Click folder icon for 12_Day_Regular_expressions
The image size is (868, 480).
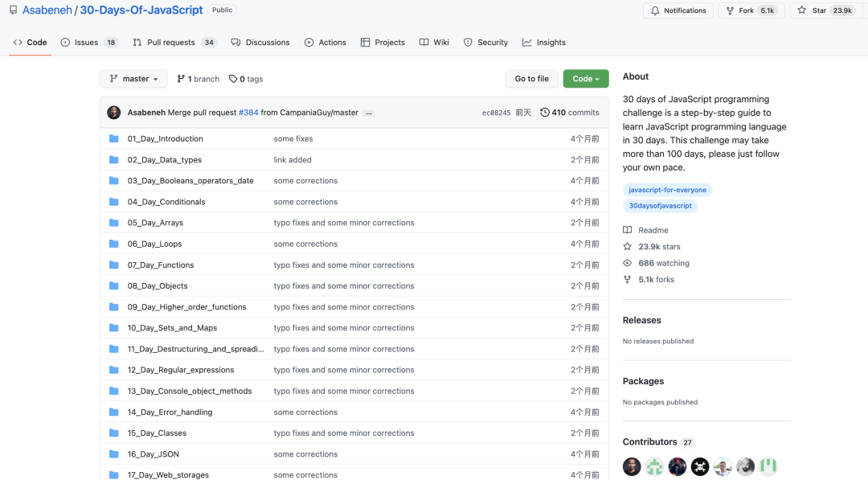click(x=114, y=370)
